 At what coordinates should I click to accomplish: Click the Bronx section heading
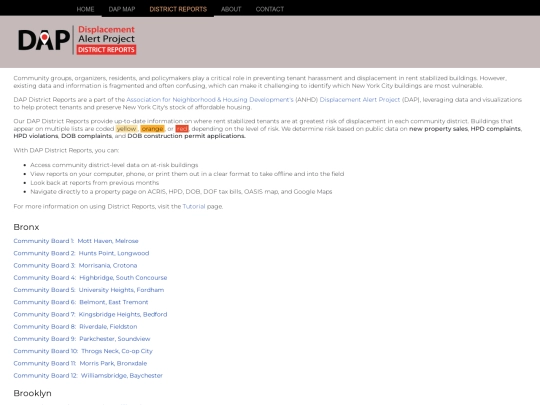pyautogui.click(x=26, y=227)
